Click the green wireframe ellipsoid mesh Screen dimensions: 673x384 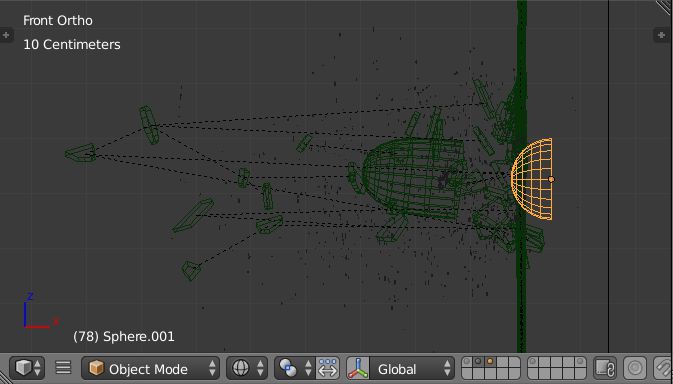(412, 178)
